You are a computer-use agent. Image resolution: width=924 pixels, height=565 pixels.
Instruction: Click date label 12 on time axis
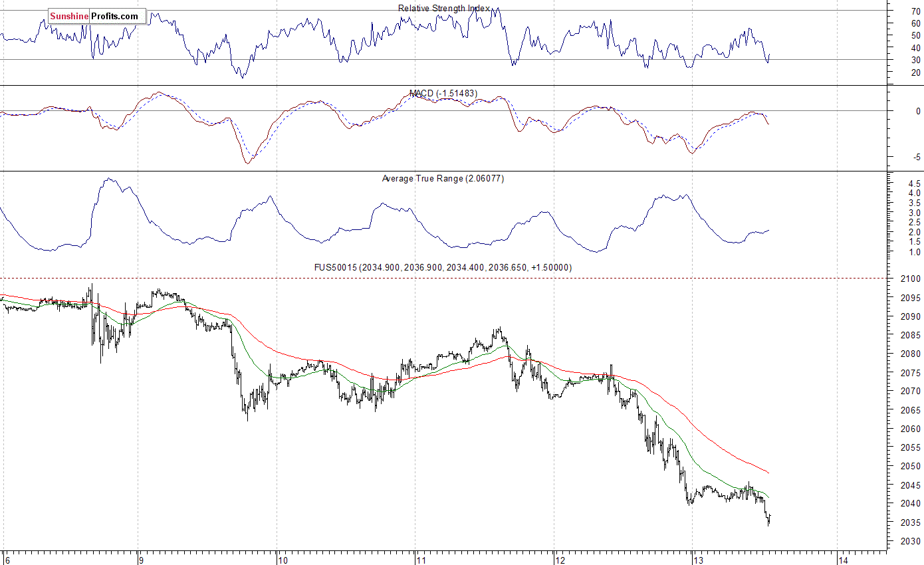tap(559, 560)
